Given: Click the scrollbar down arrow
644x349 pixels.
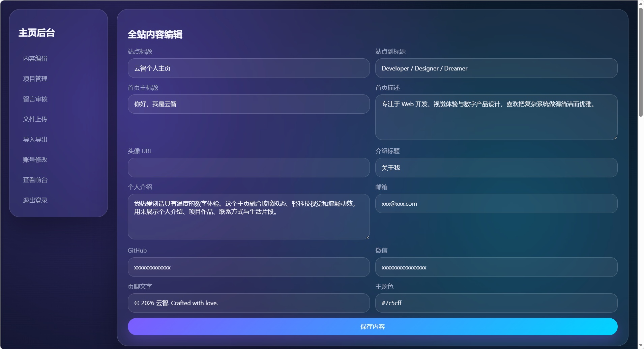Looking at the screenshot, I should pyautogui.click(x=641, y=345).
